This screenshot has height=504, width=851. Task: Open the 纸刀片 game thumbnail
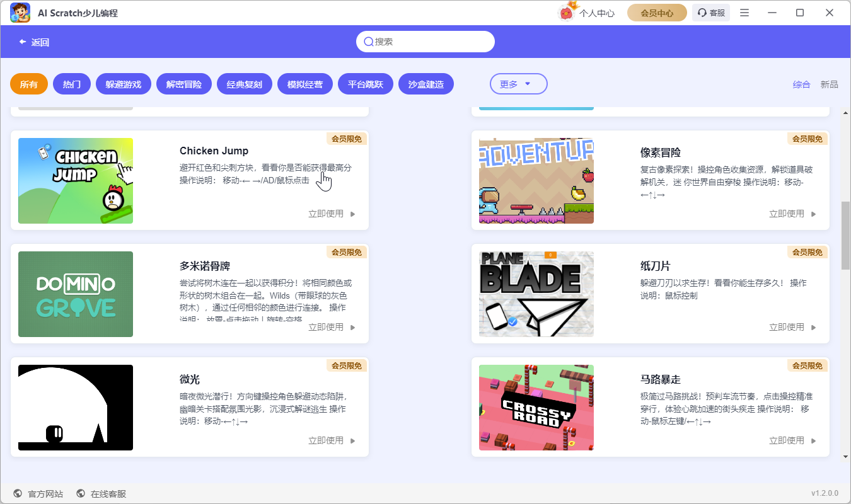click(536, 294)
